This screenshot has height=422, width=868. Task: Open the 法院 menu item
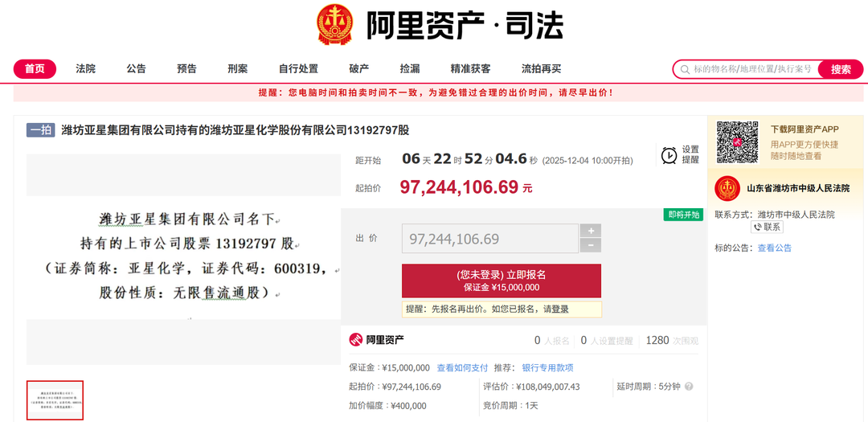coord(85,69)
